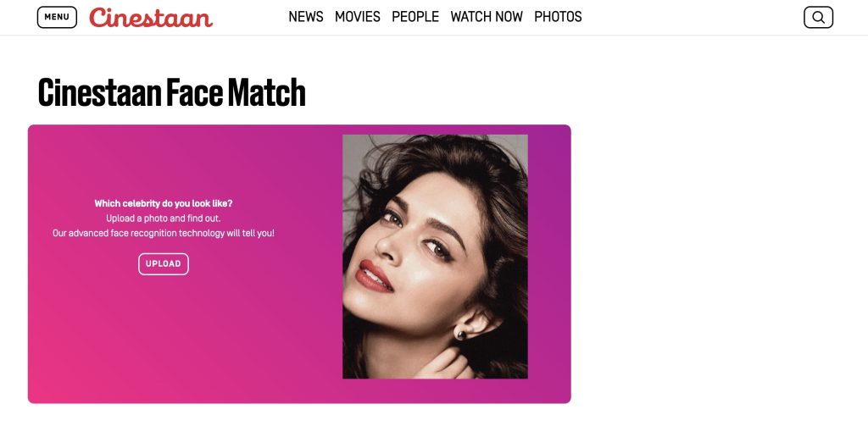Click the UPLOAD button

click(x=164, y=264)
